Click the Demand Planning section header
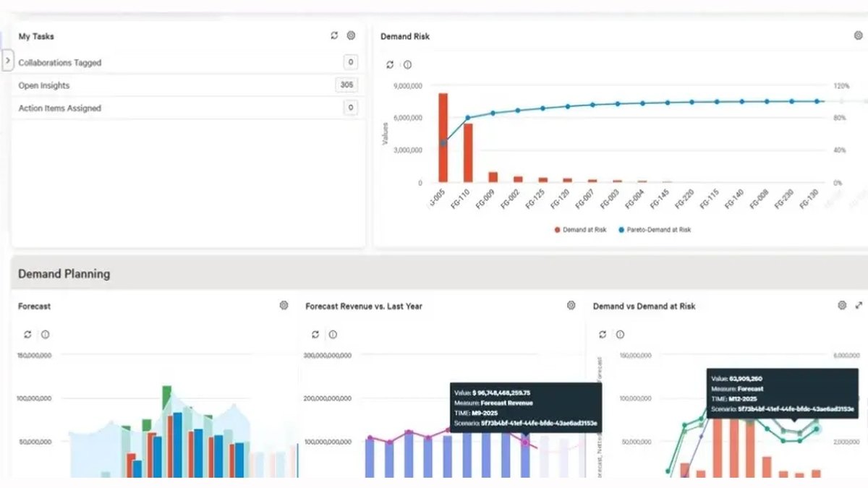 tap(440, 274)
